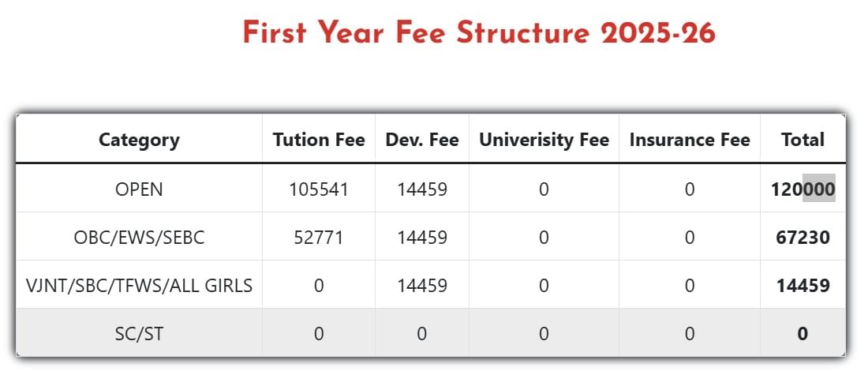Click the OPEN total 120000
The height and width of the screenshot is (371, 868).
point(803,189)
